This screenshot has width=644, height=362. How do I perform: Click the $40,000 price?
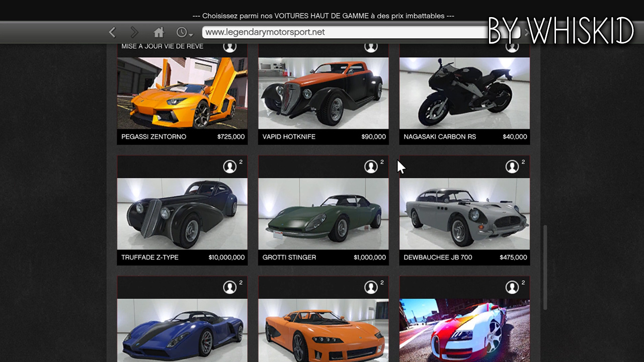click(x=515, y=137)
